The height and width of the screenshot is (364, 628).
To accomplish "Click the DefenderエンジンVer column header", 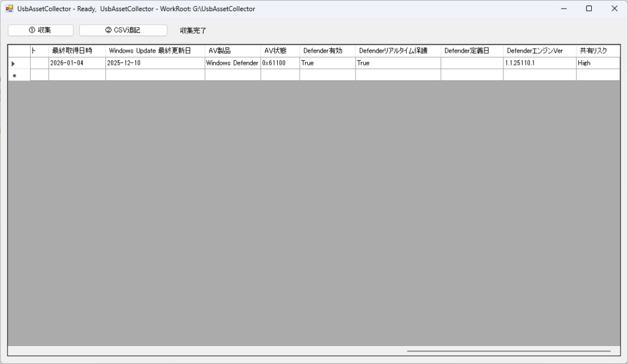I will pyautogui.click(x=539, y=51).
